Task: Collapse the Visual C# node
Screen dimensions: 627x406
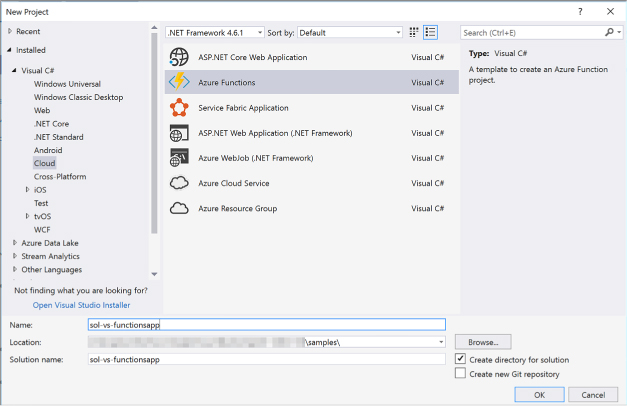Action: [x=14, y=70]
